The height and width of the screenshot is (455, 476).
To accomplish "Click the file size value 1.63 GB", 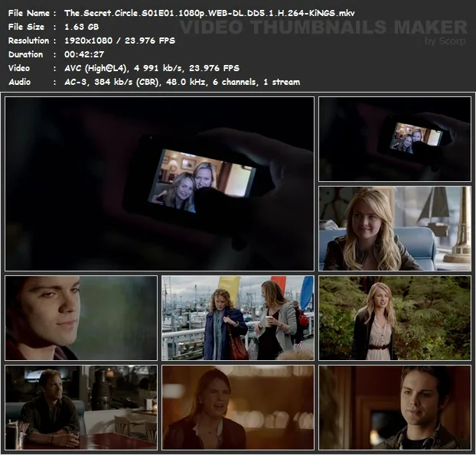I will [81, 27].
